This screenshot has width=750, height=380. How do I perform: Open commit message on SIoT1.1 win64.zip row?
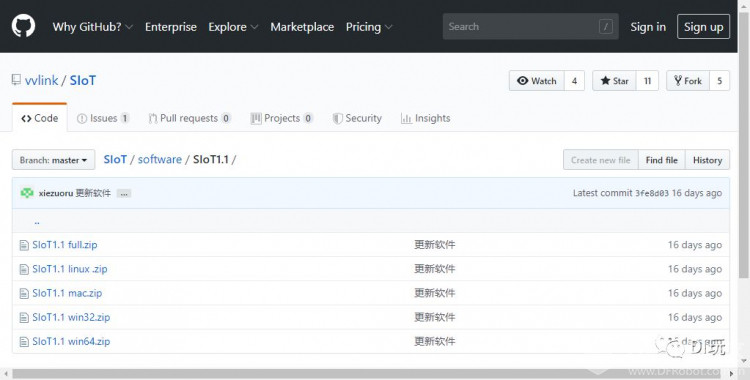tap(435, 341)
